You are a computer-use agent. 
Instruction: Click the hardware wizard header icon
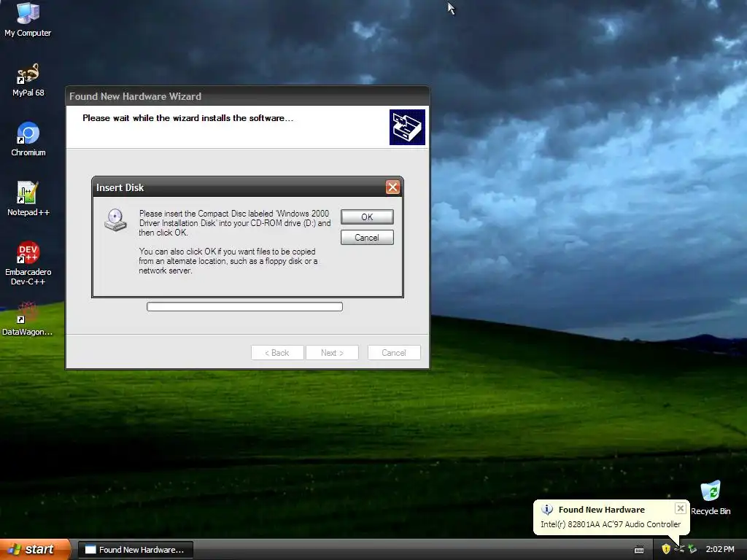pyautogui.click(x=407, y=127)
